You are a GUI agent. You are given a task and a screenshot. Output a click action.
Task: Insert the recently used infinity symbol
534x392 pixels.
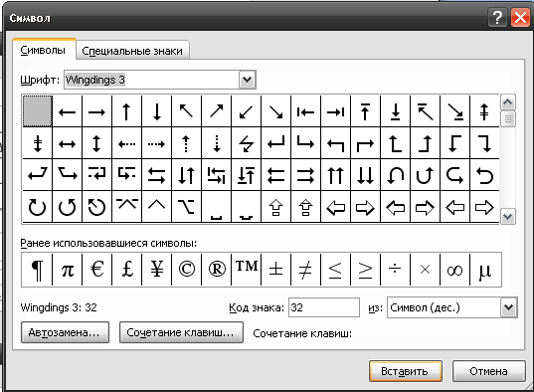tap(454, 270)
